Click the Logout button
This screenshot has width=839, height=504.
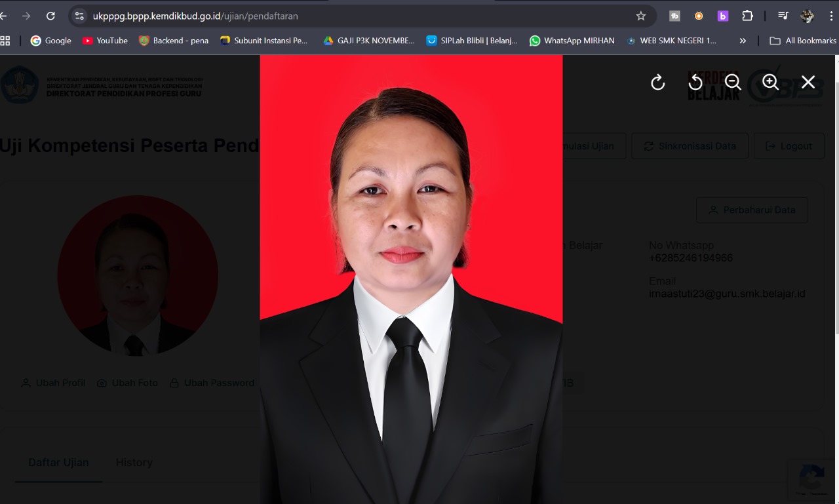789,146
